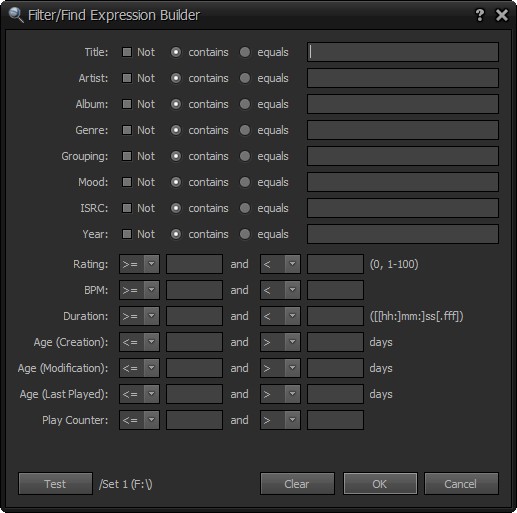Viewport: 517px width, 513px height.
Task: Choose equals option for Album
Action: [x=245, y=104]
